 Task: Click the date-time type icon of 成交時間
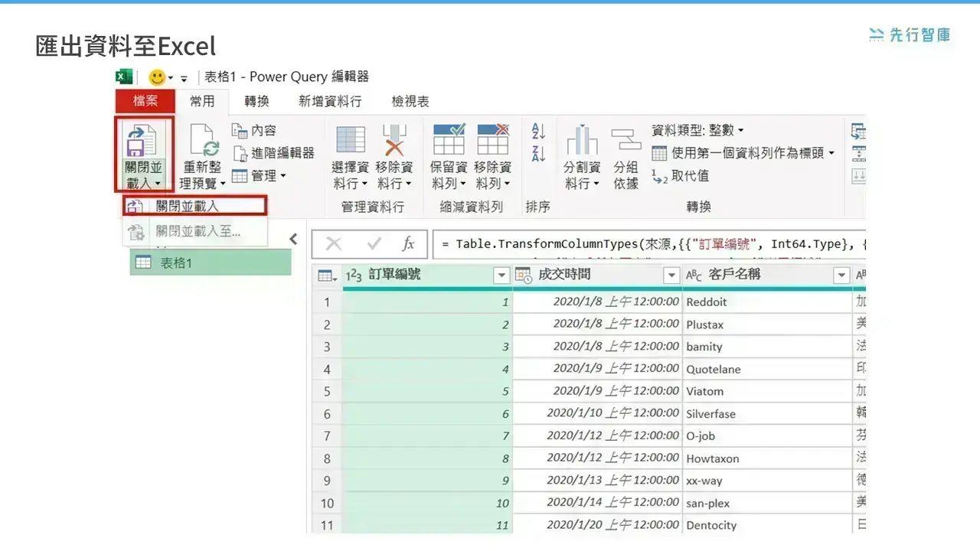tap(524, 275)
